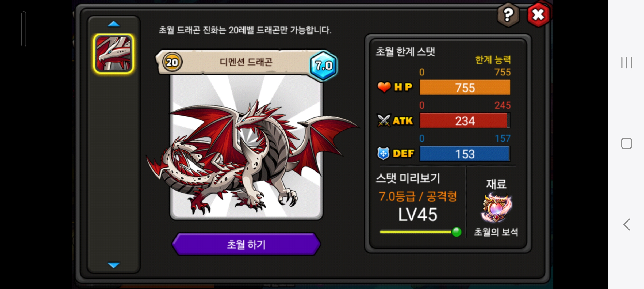This screenshot has width=644, height=289.
Task: Tap the blue 7.0 grade hexagon badge
Action: point(324,65)
